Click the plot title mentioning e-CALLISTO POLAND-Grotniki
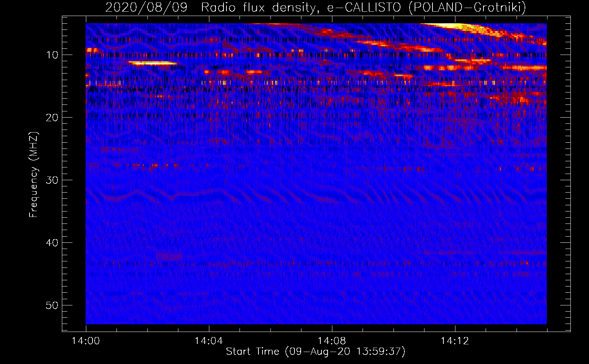The width and height of the screenshot is (589, 364). [x=316, y=7]
